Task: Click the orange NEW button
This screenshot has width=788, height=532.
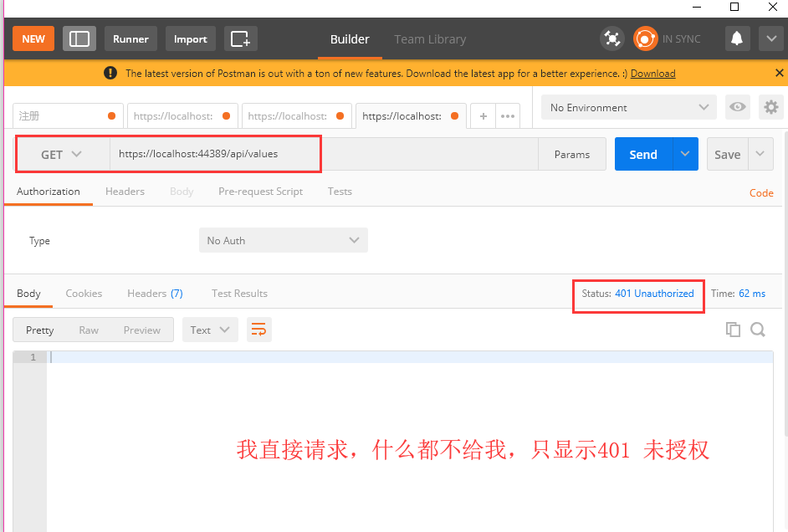Action: point(33,39)
